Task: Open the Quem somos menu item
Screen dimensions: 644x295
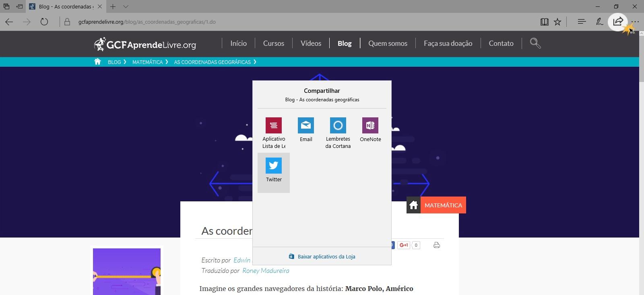Action: pos(388,43)
